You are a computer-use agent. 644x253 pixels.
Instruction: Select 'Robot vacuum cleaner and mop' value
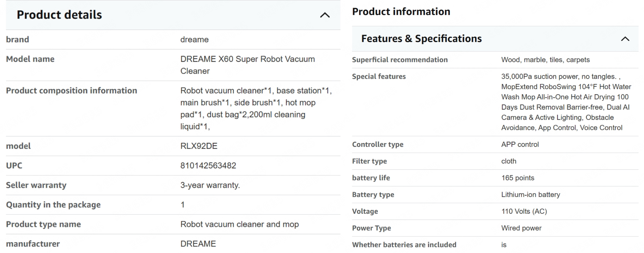coord(240,224)
